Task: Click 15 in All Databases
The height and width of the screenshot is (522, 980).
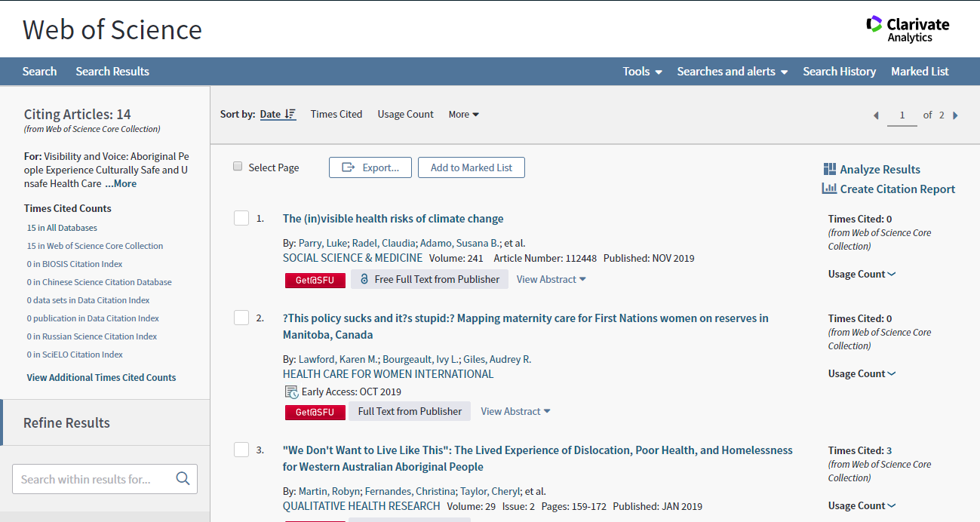Action: pyautogui.click(x=62, y=227)
